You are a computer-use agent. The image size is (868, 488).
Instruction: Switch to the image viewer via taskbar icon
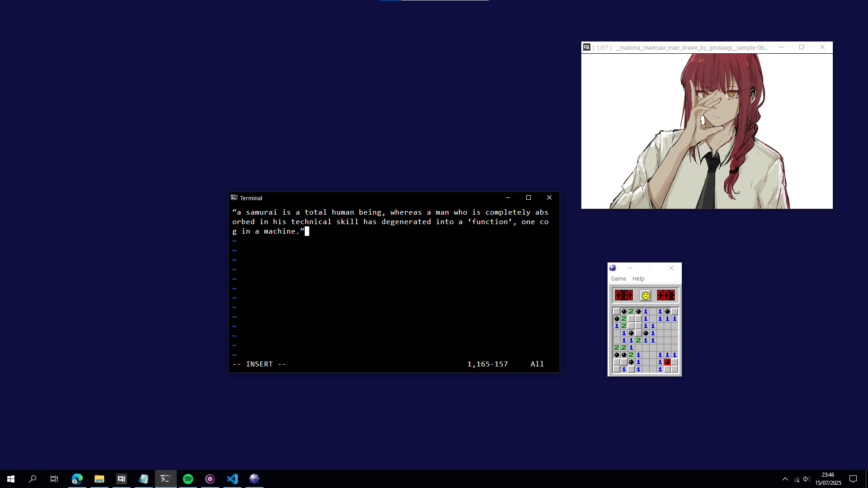pos(122,479)
